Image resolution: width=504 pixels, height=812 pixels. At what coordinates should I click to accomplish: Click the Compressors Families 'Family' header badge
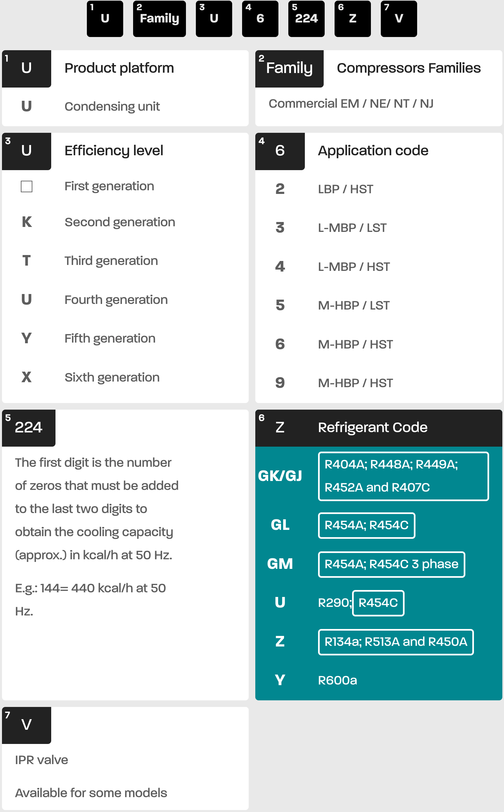pos(289,69)
